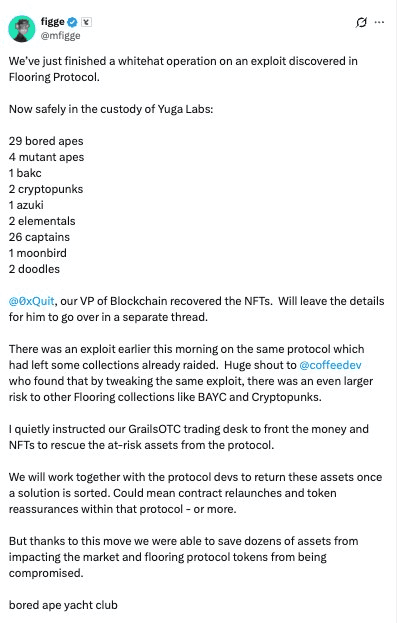The height and width of the screenshot is (623, 401).
Task: Click 'Now safely in the custody' sentence
Action: (x=111, y=109)
